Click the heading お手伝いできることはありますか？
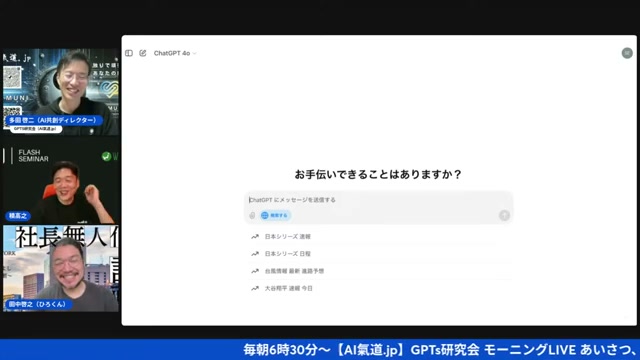This screenshot has width=640, height=360. [x=378, y=174]
